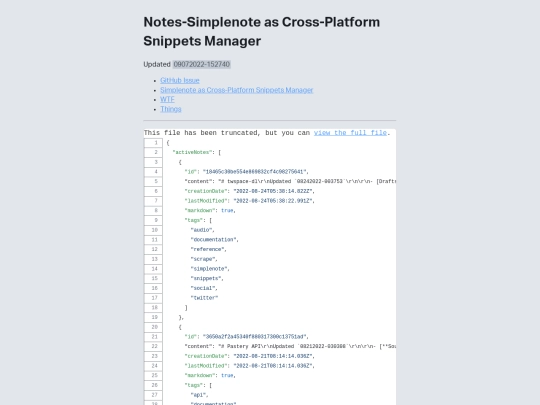540x405 pixels.
Task: Select line number 9 in code gutter
Action: (x=153, y=220)
